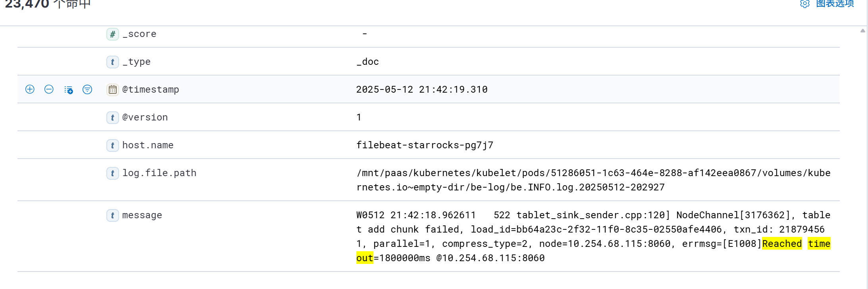868x289 pixels.
Task: Click the scrollbar up arrow
Action: coord(862,31)
